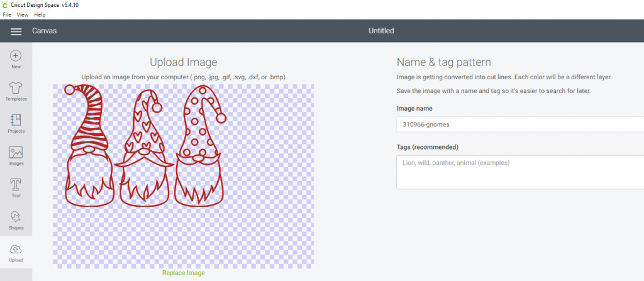Click the Image name label
This screenshot has height=281, width=644.
tap(414, 109)
